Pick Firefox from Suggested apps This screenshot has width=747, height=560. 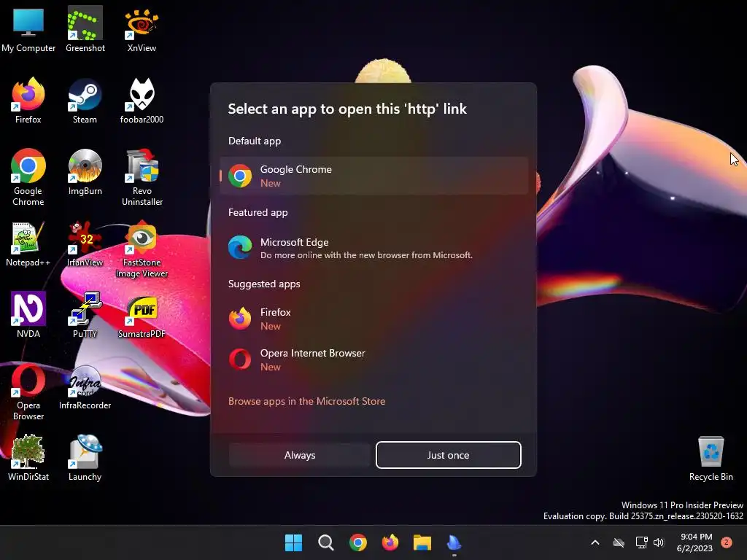click(x=374, y=319)
